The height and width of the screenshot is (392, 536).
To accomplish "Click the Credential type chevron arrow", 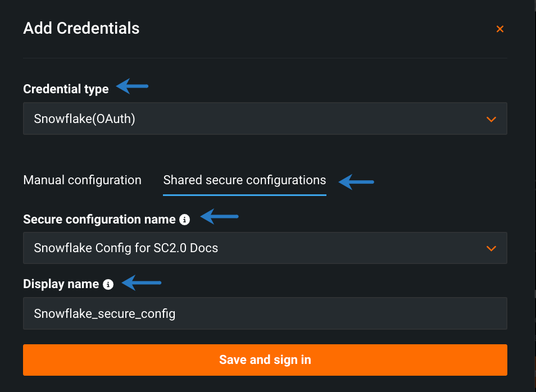I will point(491,119).
